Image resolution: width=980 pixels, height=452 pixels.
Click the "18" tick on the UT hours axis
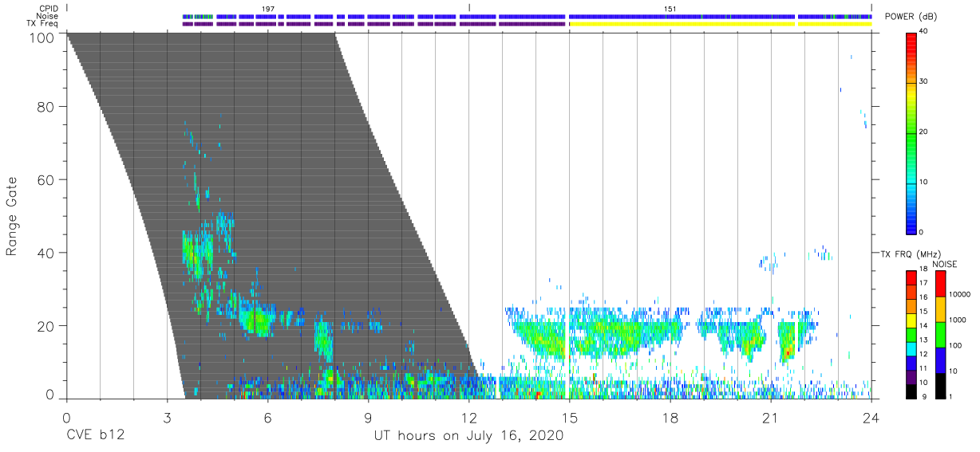(670, 416)
